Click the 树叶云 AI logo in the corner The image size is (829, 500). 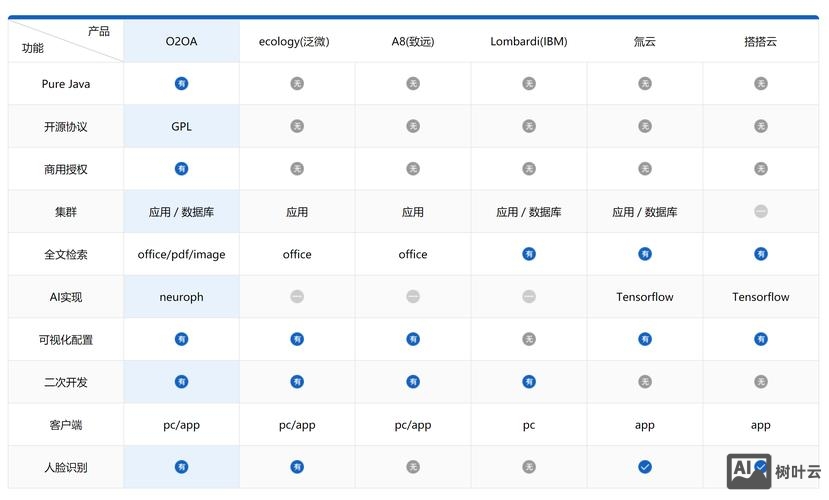[x=773, y=472]
